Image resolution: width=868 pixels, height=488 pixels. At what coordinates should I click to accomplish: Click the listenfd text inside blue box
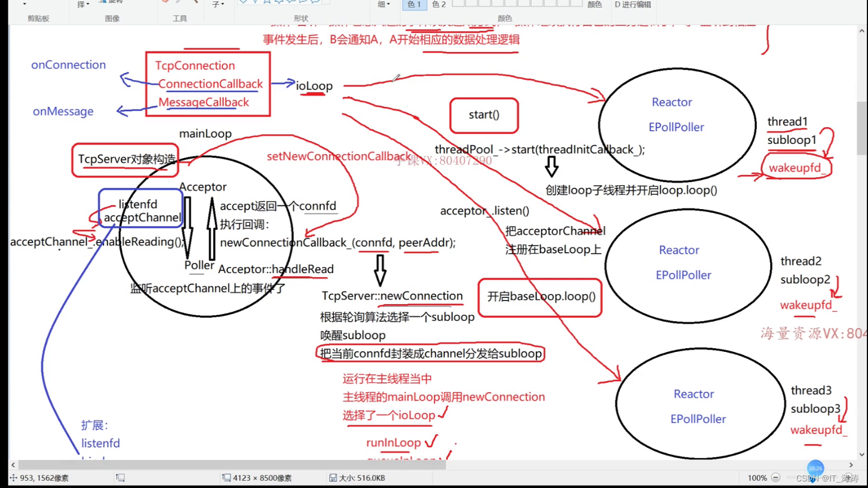pos(138,204)
